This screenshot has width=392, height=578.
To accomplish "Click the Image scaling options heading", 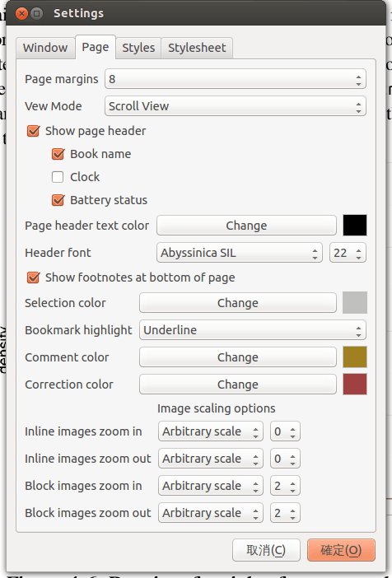I will click(x=217, y=408).
